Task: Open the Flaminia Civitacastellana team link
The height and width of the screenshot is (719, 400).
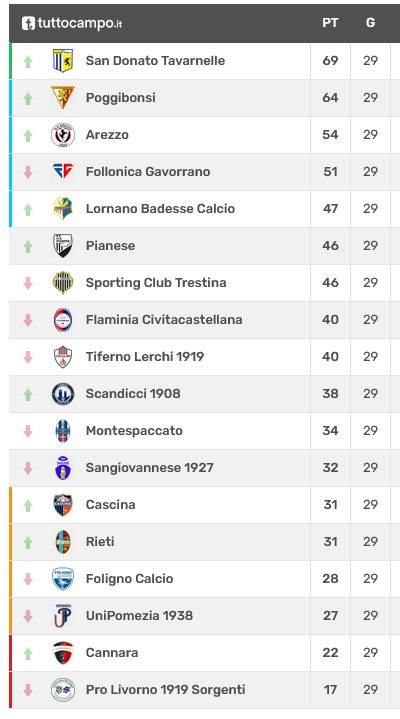Action: [x=164, y=320]
